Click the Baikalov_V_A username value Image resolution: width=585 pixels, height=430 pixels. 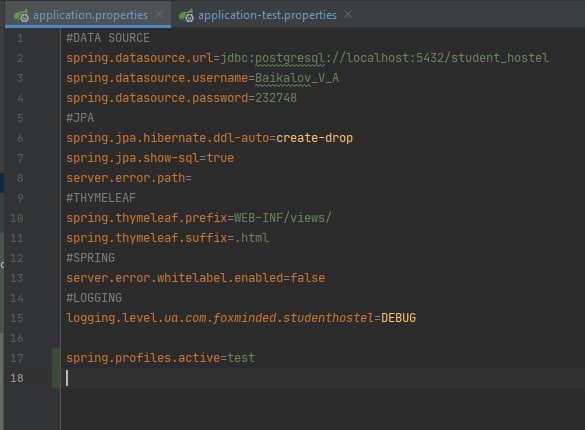coord(297,78)
